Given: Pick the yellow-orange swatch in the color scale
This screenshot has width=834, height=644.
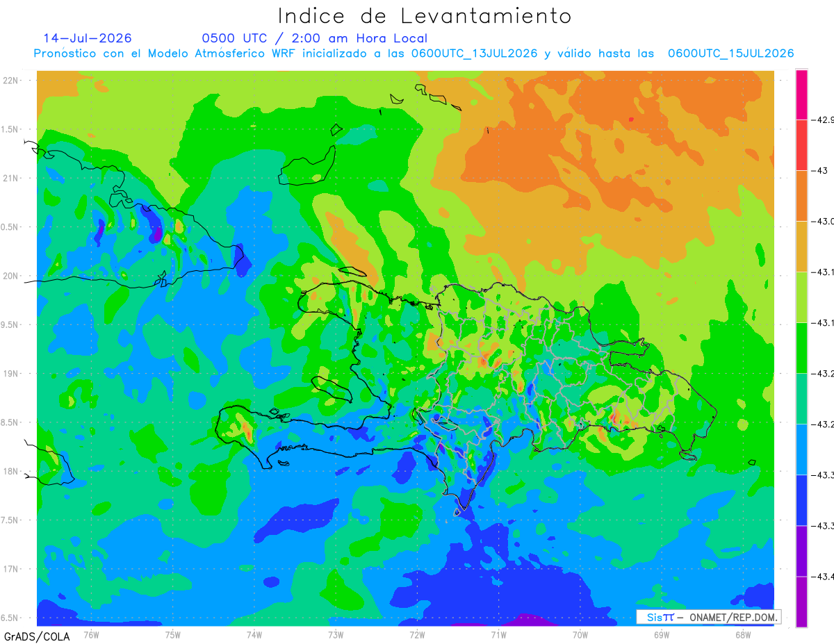Looking at the screenshot, I should pyautogui.click(x=801, y=246).
